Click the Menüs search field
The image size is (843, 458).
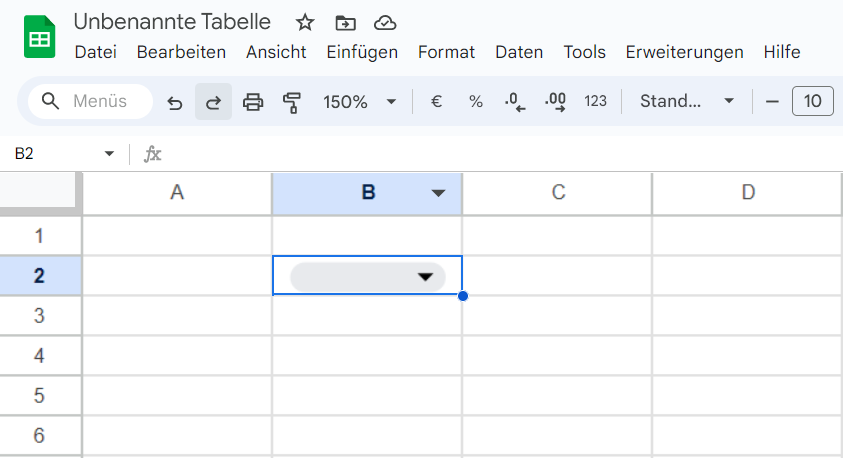(x=90, y=101)
